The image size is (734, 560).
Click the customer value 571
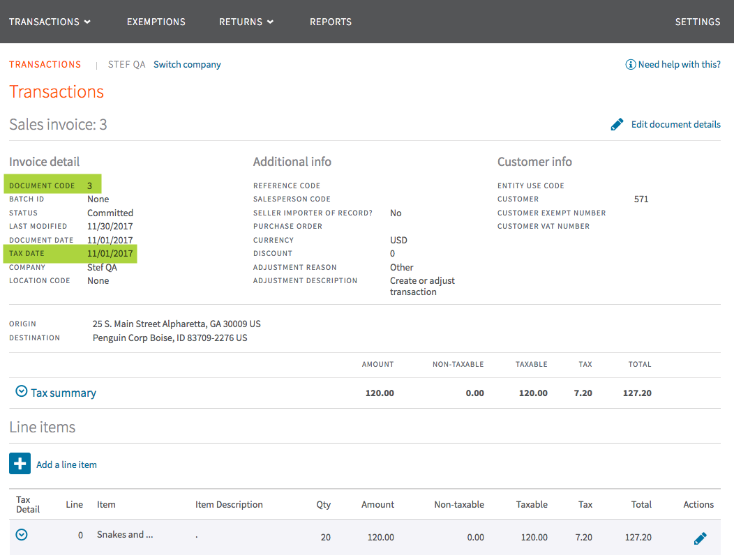point(641,199)
